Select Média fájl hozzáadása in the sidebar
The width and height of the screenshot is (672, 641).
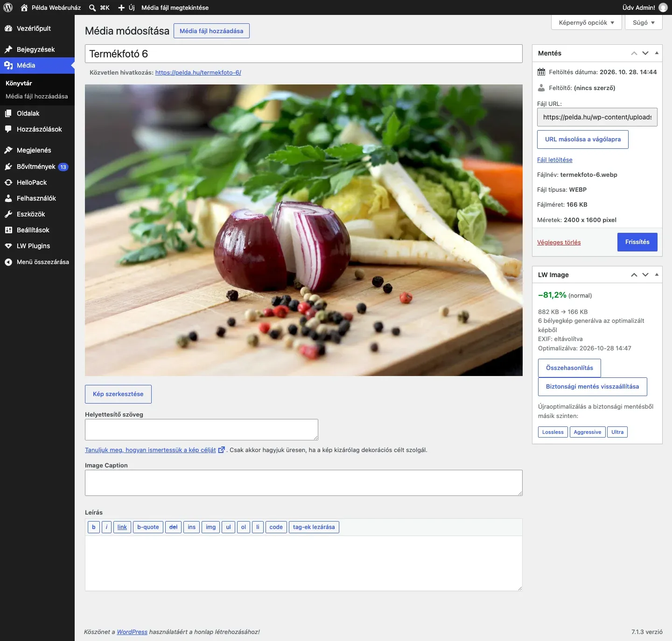point(37,96)
